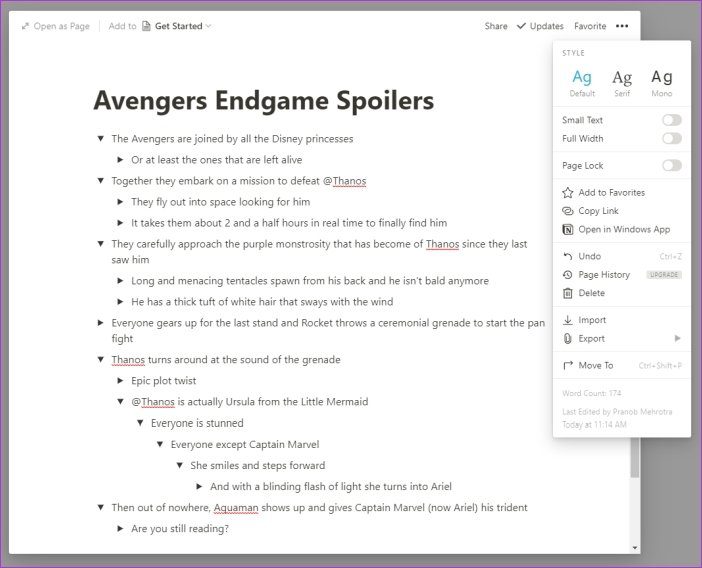Collapse 'The Avengers are joined by' toggle
Screen dimensions: 702x568
pos(101,139)
